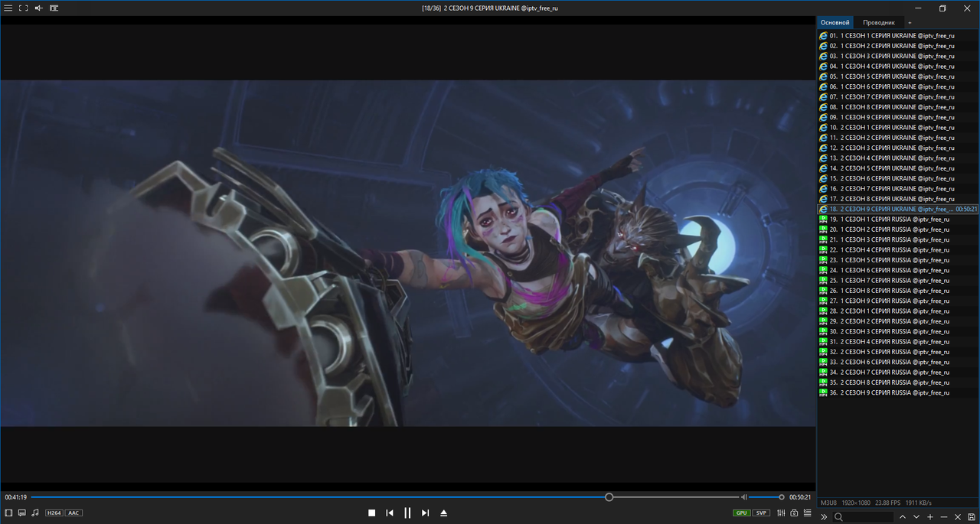Open the main hamburger menu

(8, 8)
